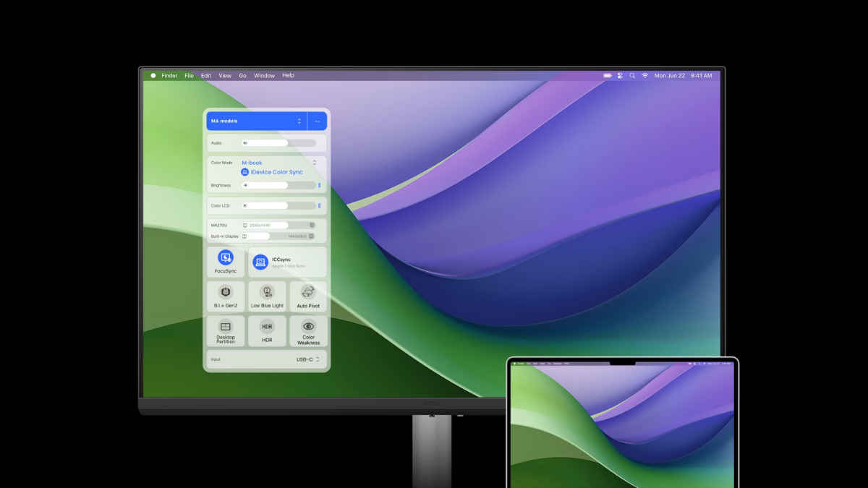Open Spotlight search in menu bar
868x488 pixels.
tap(632, 75)
